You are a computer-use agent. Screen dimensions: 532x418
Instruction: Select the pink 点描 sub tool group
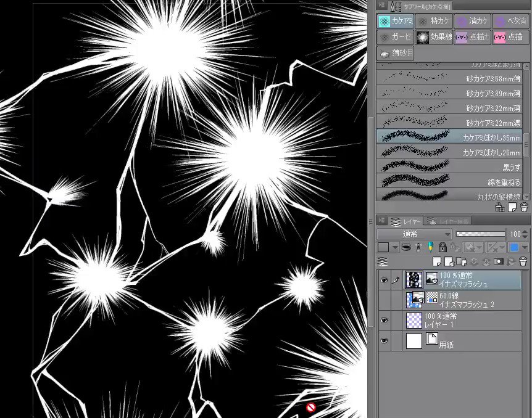[x=511, y=37]
